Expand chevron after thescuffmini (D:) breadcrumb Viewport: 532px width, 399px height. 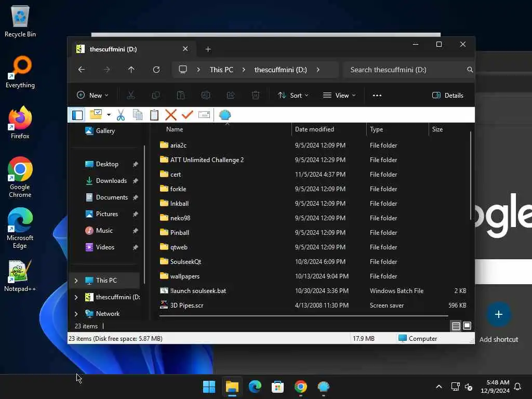[318, 70]
